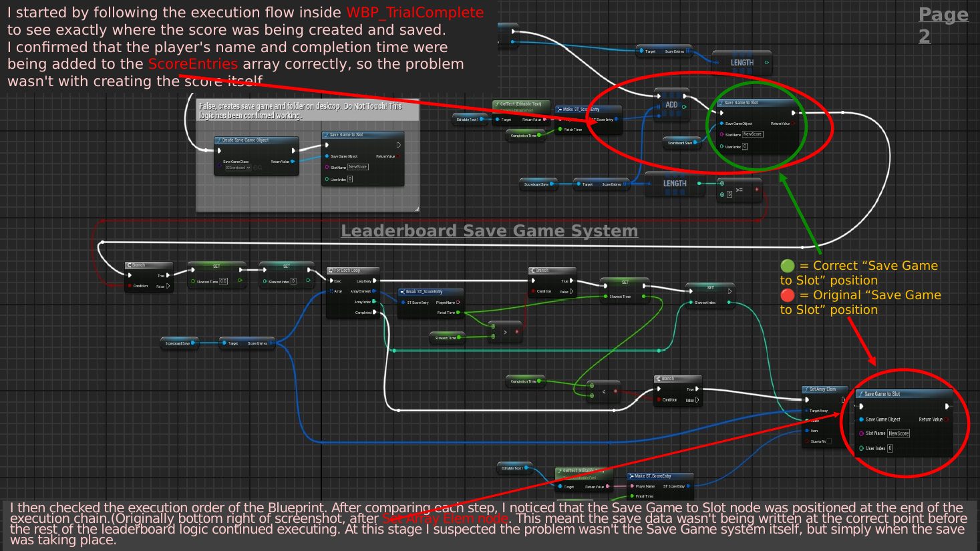This screenshot has width=980, height=551.
Task: Select the SET Slowest Time node right of middle Branch
Action: [x=625, y=290]
